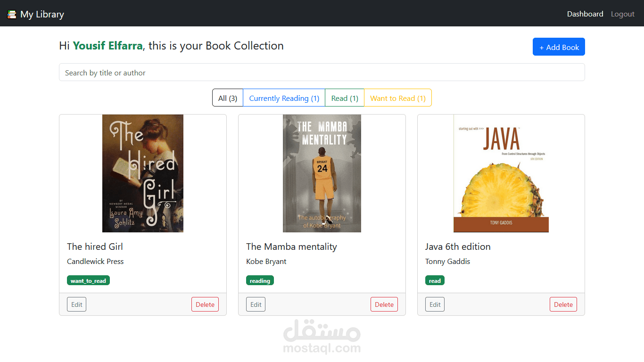
Task: Select the Read (1) filter tab
Action: point(345,98)
